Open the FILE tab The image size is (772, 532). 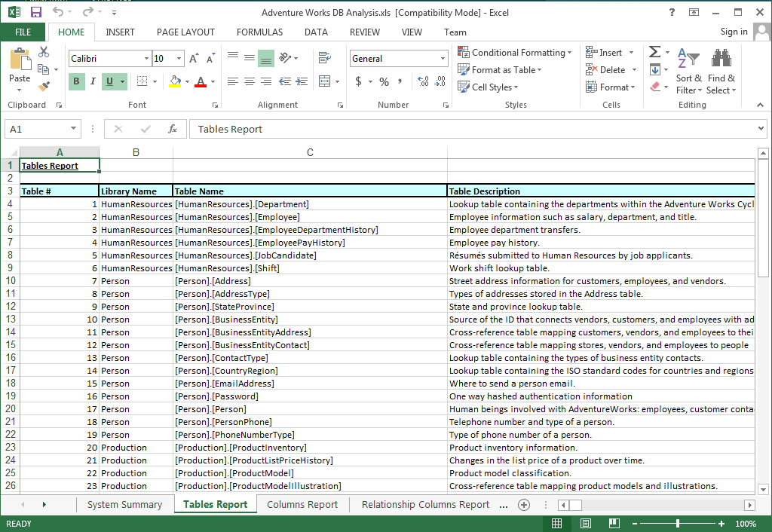[x=23, y=32]
